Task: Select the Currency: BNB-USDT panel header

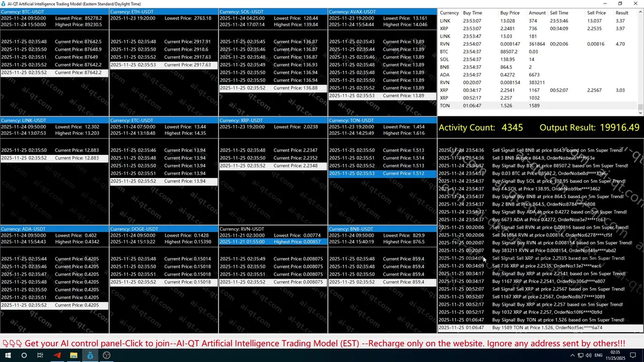Action: 382,229
